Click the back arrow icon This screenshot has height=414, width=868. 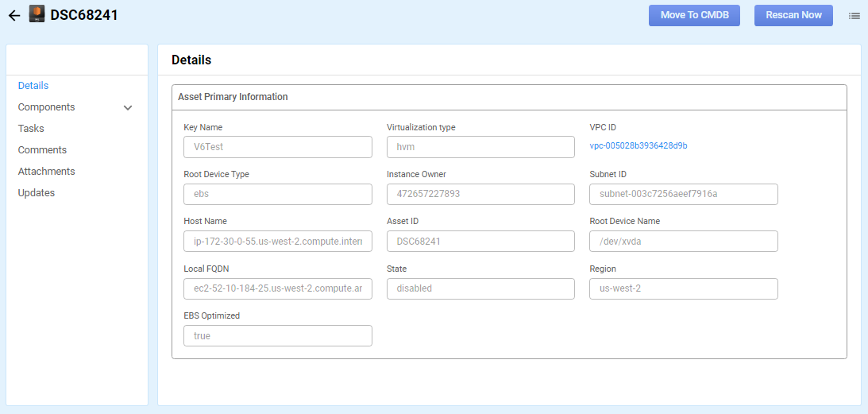14,15
